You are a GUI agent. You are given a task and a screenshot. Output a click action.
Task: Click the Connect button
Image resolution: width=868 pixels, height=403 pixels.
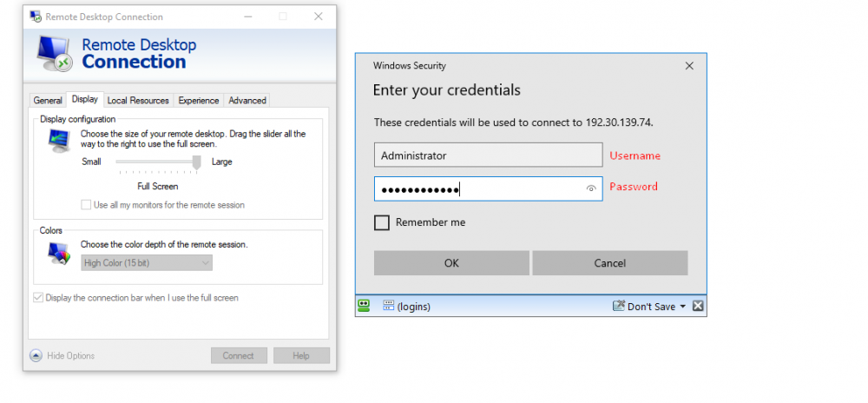coord(239,355)
